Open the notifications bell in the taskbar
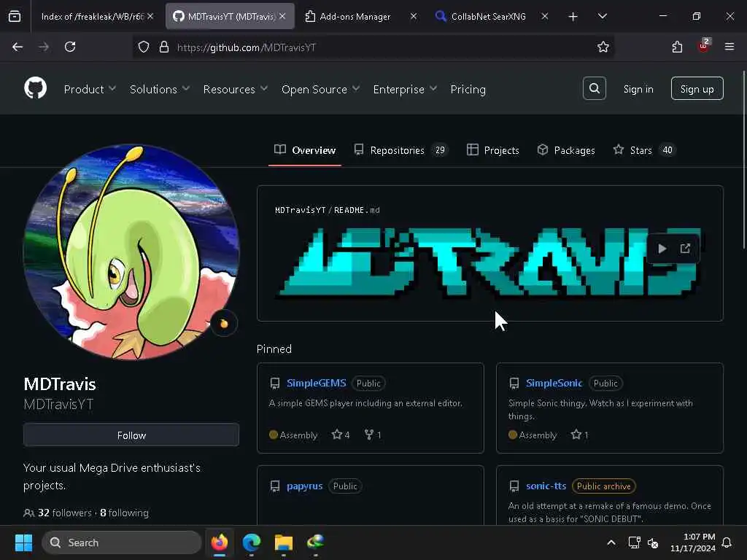 tap(727, 542)
